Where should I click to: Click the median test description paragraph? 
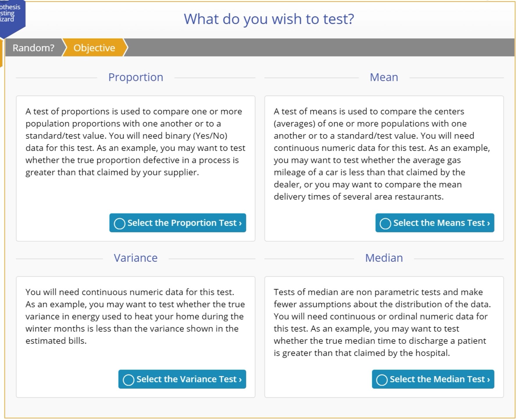pyautogui.click(x=382, y=322)
